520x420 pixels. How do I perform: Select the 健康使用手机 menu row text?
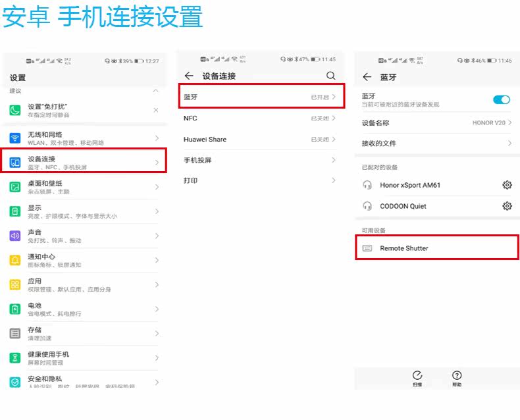point(49,354)
